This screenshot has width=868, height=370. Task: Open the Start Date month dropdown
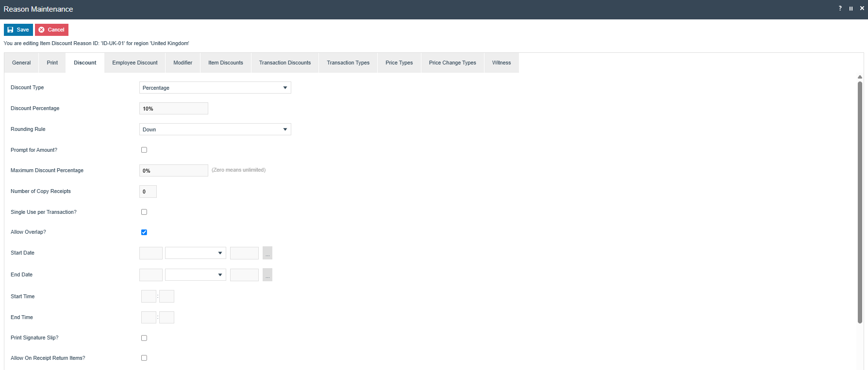click(x=196, y=253)
